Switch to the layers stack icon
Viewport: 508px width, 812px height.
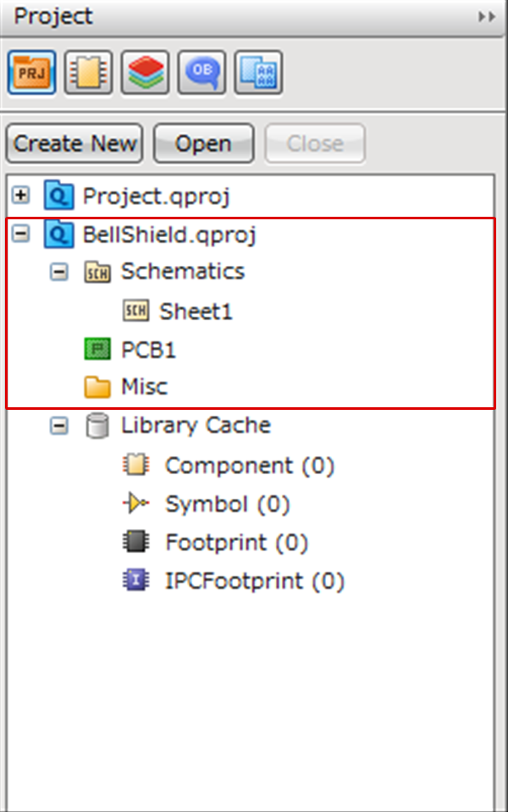145,74
